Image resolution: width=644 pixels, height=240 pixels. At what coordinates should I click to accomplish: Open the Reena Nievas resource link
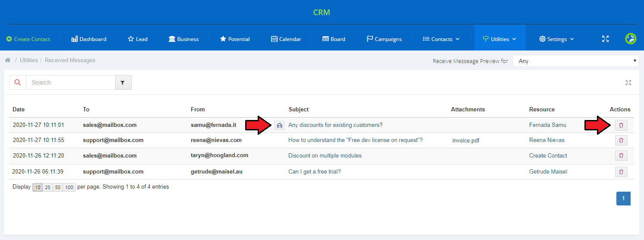click(547, 140)
